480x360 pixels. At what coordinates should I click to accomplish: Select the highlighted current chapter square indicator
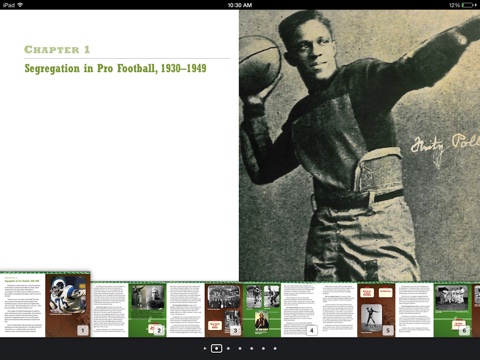(x=216, y=348)
